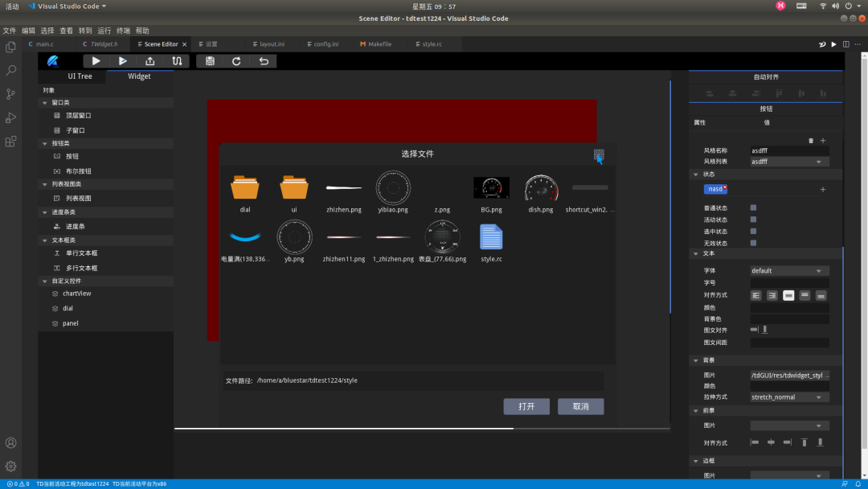Image resolution: width=868 pixels, height=489 pixels.
Task: Open the 字体 default dropdown
Action: click(x=788, y=271)
